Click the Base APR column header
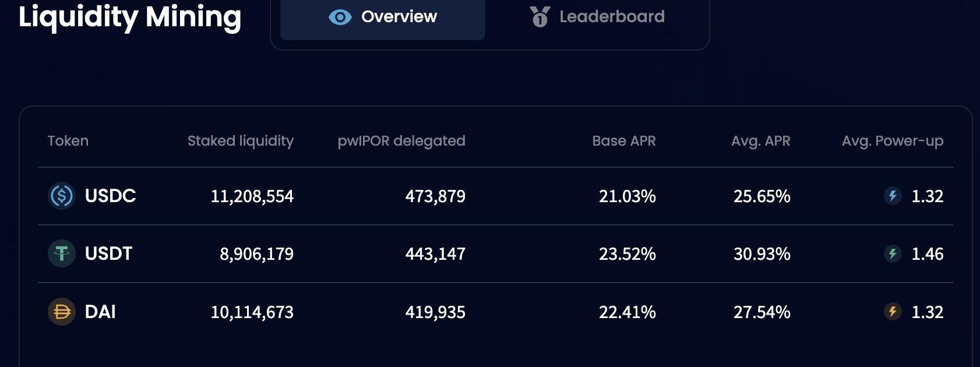The width and height of the screenshot is (980, 367). click(x=623, y=141)
